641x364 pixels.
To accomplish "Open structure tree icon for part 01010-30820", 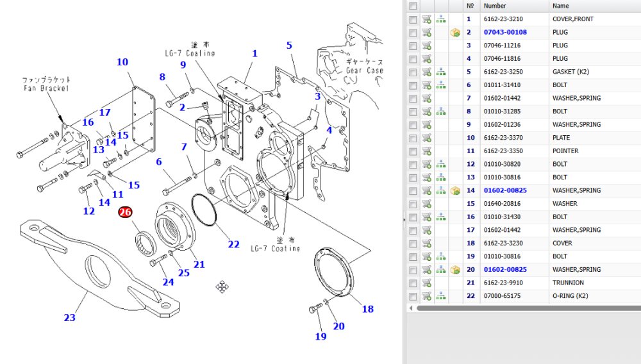I will point(441,164).
